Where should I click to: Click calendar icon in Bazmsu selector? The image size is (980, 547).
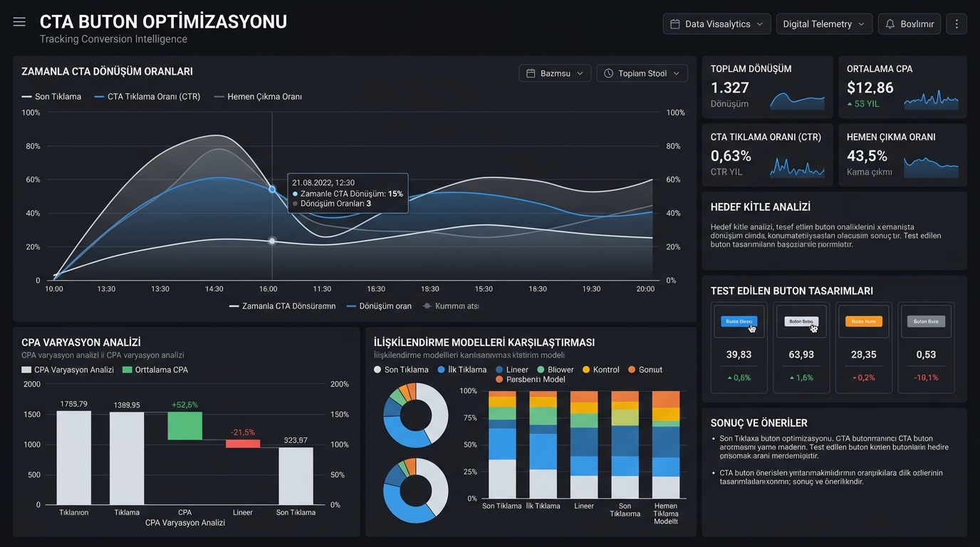coord(531,73)
